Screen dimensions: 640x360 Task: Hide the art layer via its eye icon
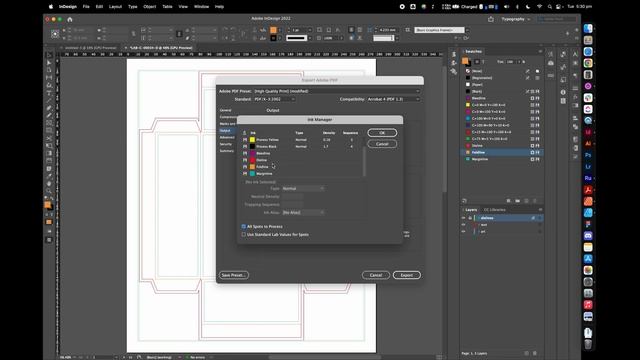(x=463, y=231)
